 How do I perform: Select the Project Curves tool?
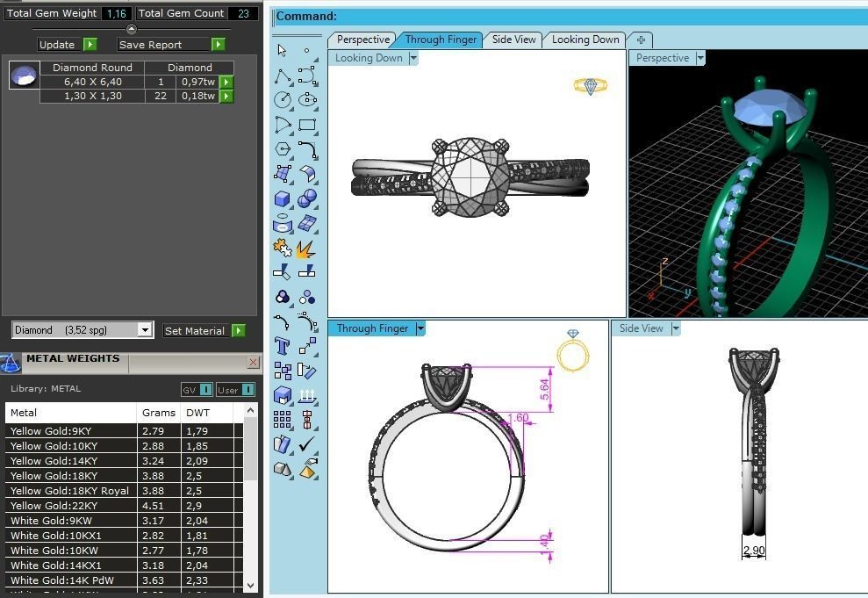[x=283, y=224]
